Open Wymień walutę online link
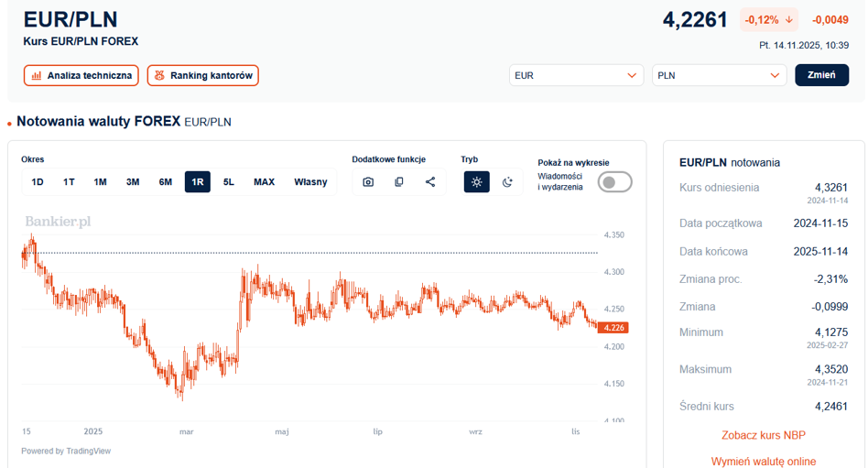The image size is (868, 468). 763,462
